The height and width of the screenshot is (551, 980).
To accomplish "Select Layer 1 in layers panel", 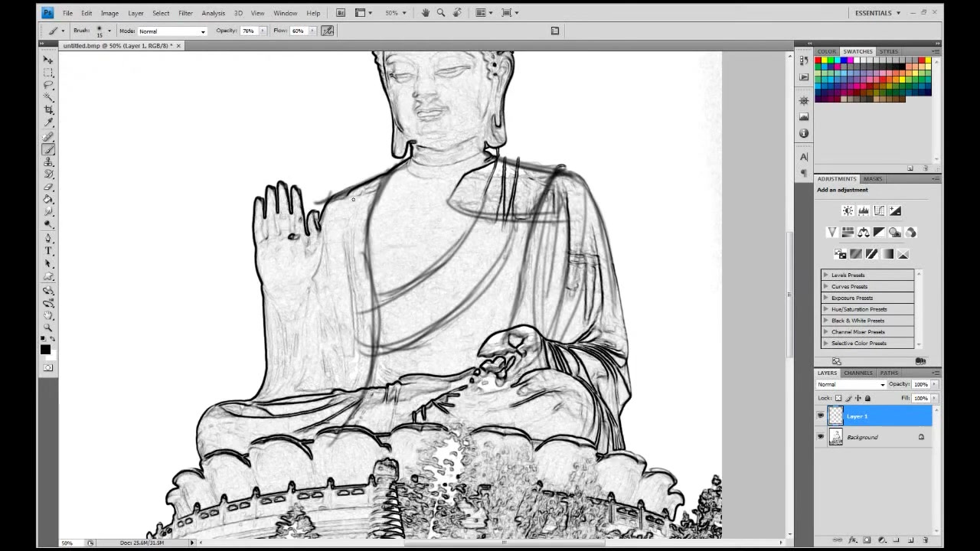I will (x=880, y=416).
